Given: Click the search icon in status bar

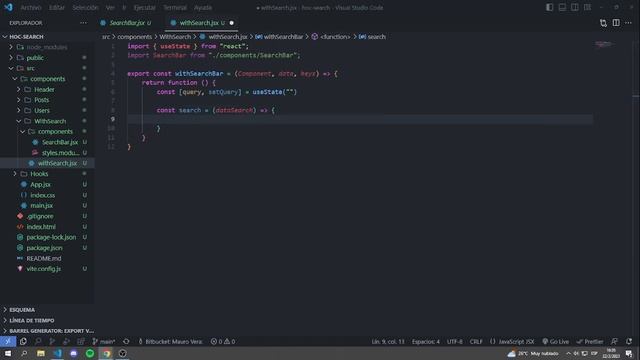Looking at the screenshot, I should pyautogui.click(x=38, y=341).
